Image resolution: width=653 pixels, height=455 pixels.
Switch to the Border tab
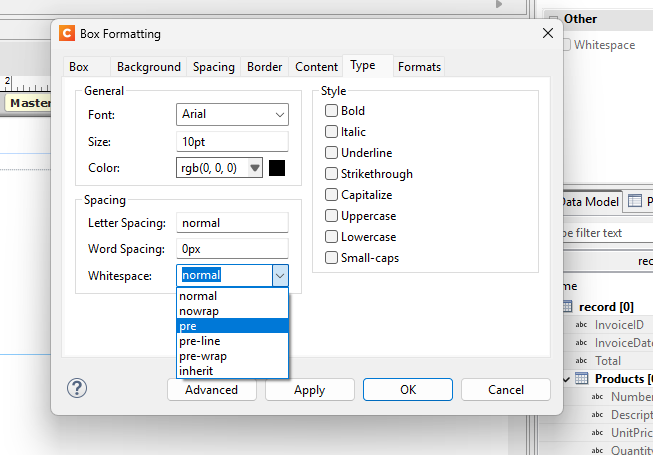pyautogui.click(x=264, y=67)
